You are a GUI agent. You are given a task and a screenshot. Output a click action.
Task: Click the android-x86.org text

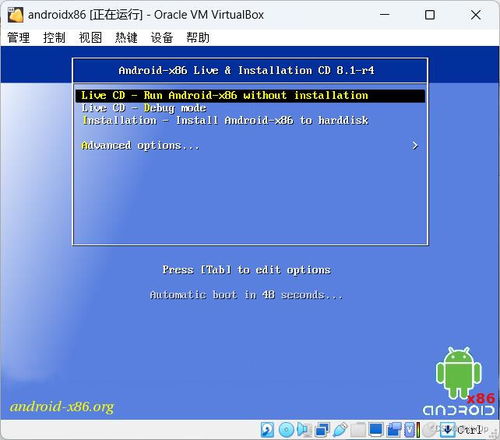tap(62, 407)
